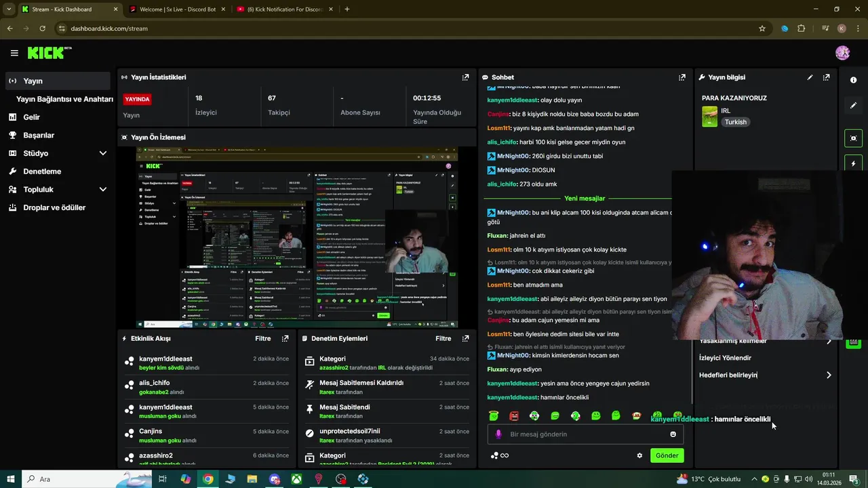Show hidden system tray icons
This screenshot has width=868, height=488.
pyautogui.click(x=754, y=479)
